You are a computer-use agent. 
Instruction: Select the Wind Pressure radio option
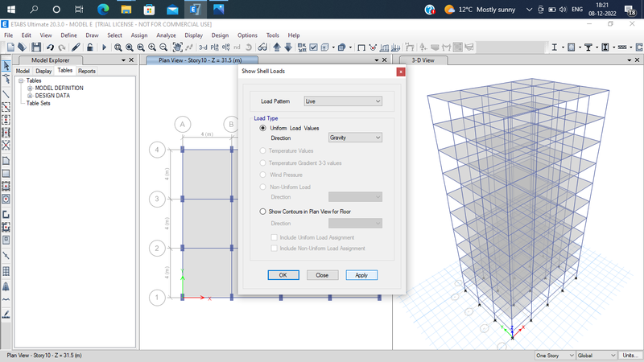(263, 175)
